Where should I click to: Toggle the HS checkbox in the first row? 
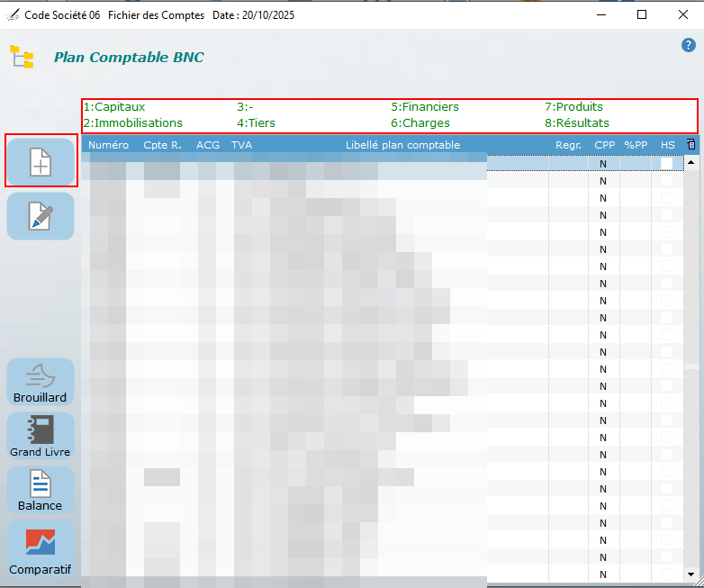point(667,164)
